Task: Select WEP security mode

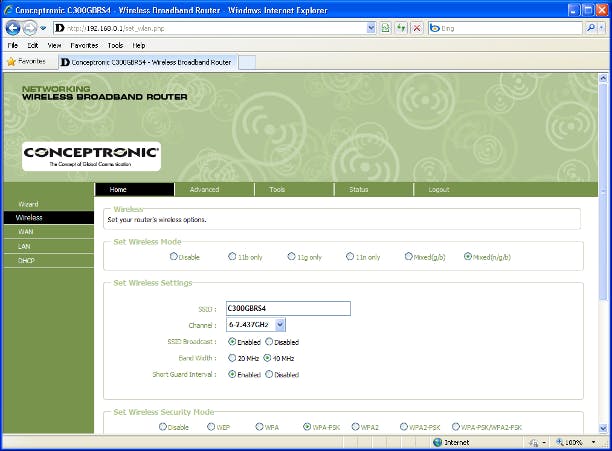Action: (x=211, y=427)
